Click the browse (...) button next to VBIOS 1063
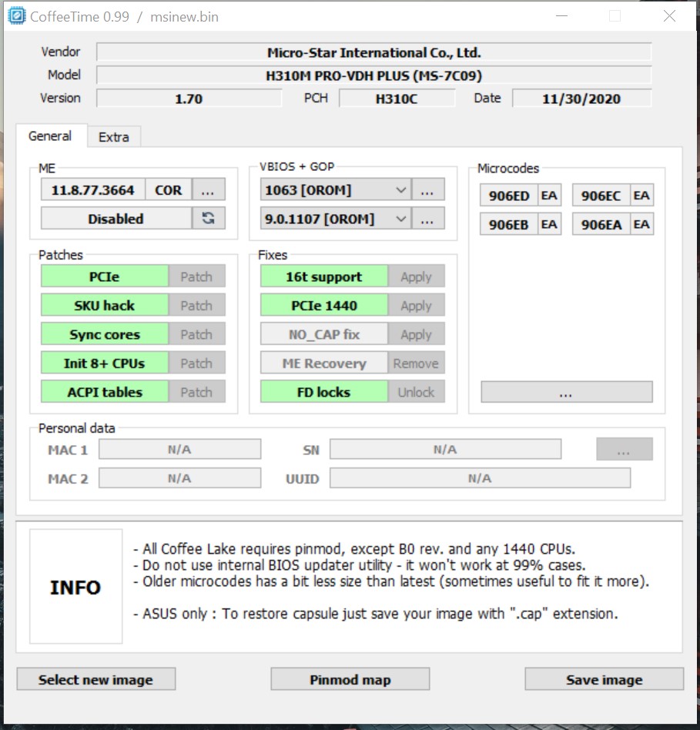The height and width of the screenshot is (730, 700). 427,190
